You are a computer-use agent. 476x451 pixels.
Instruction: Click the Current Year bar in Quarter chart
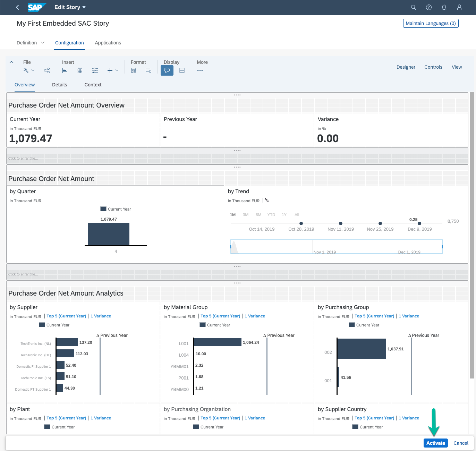click(x=108, y=234)
